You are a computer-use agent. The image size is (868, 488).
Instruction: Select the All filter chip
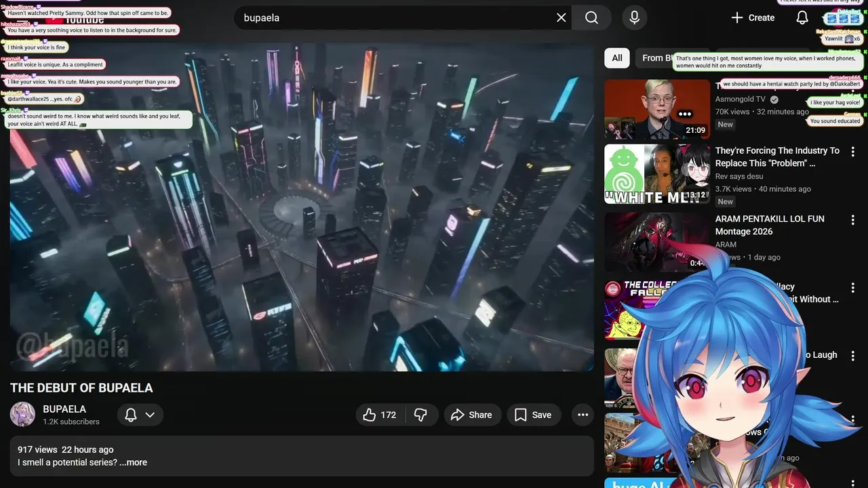point(617,58)
